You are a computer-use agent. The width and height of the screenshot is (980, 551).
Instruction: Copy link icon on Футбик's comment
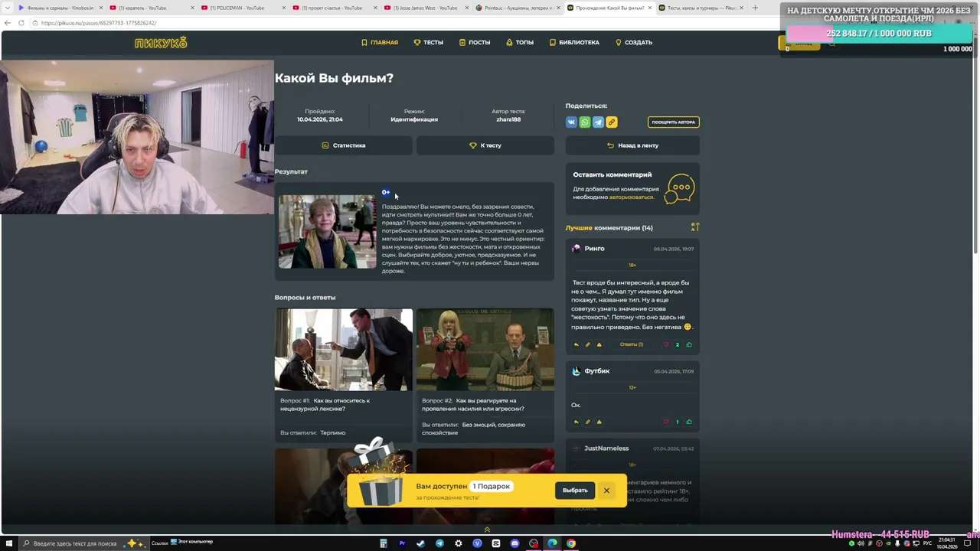tap(588, 422)
